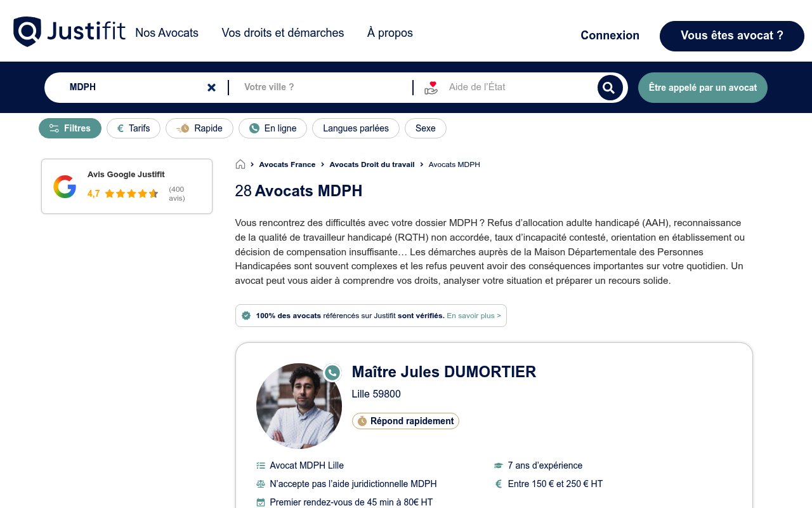Image resolution: width=812 pixels, height=508 pixels.
Task: Click the scales icon for aide juridictionnelle
Action: [261, 484]
